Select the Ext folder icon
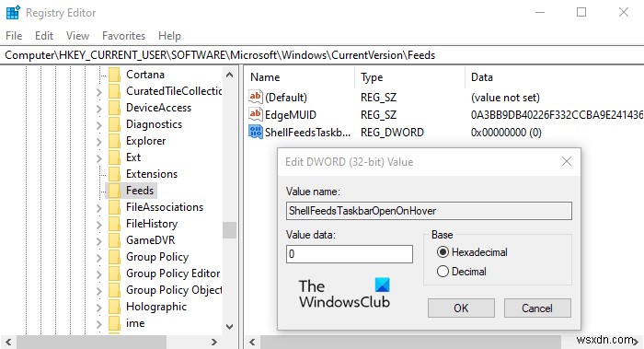The width and height of the screenshot is (644, 349). [115, 157]
